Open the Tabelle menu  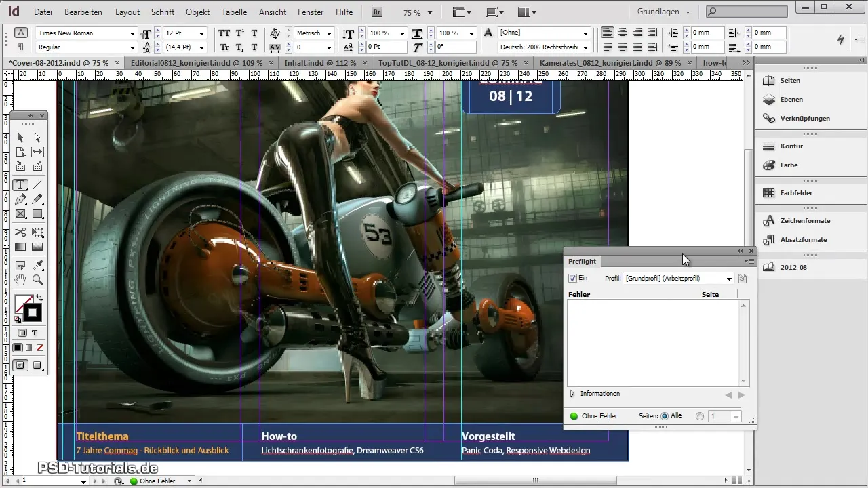click(x=234, y=12)
